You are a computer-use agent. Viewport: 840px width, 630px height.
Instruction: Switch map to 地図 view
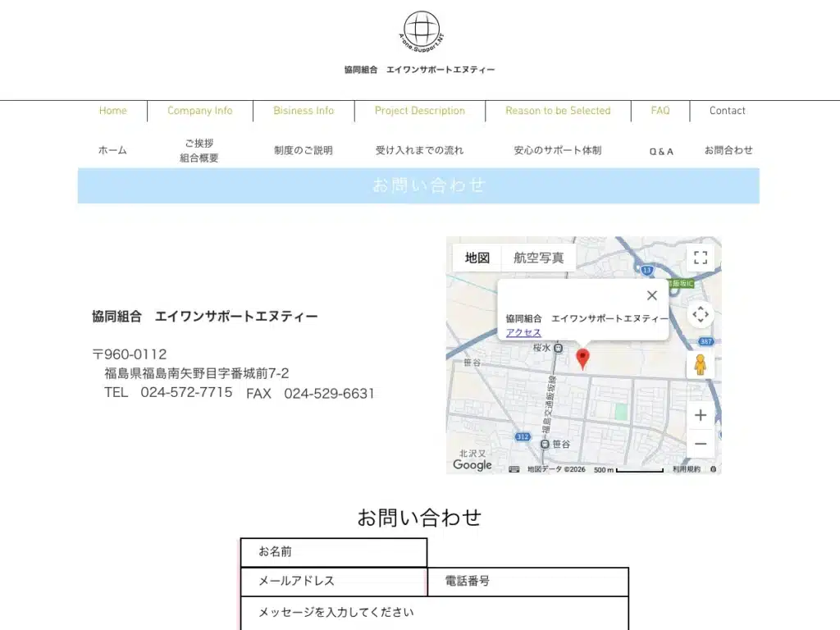[x=477, y=258]
